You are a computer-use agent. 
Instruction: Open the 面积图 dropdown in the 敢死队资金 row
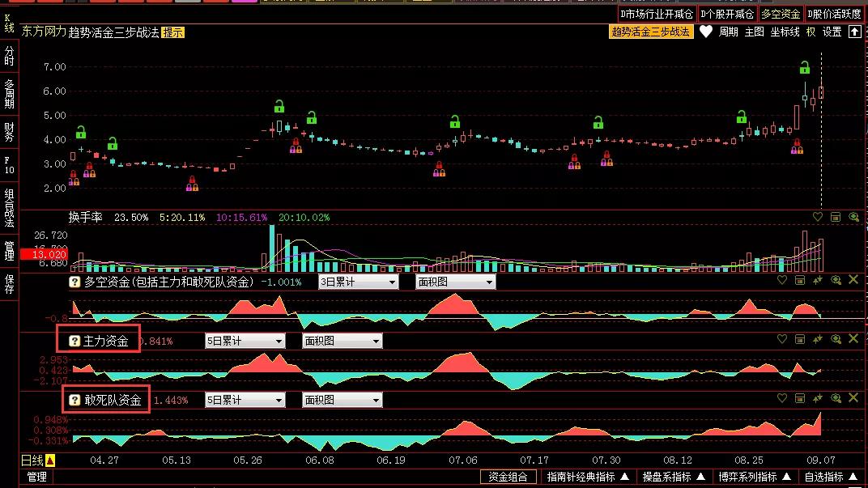click(343, 400)
